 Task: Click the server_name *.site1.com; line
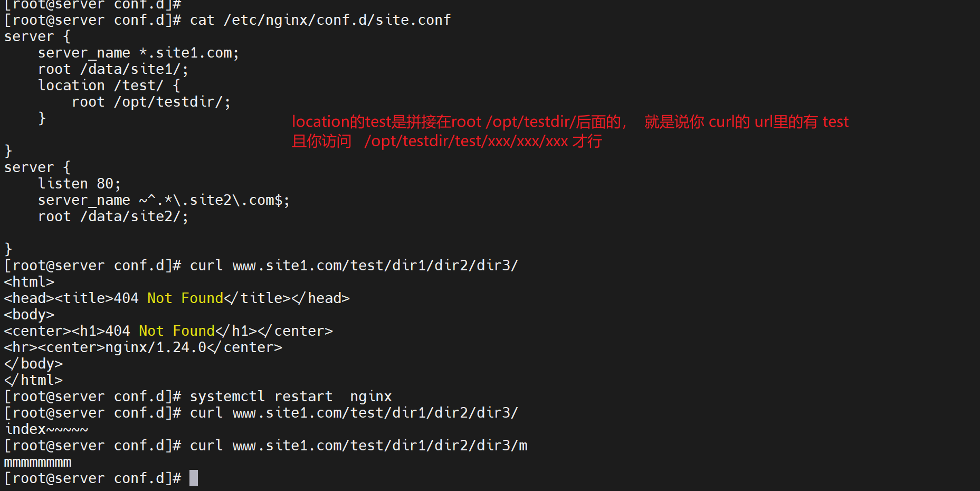click(138, 53)
